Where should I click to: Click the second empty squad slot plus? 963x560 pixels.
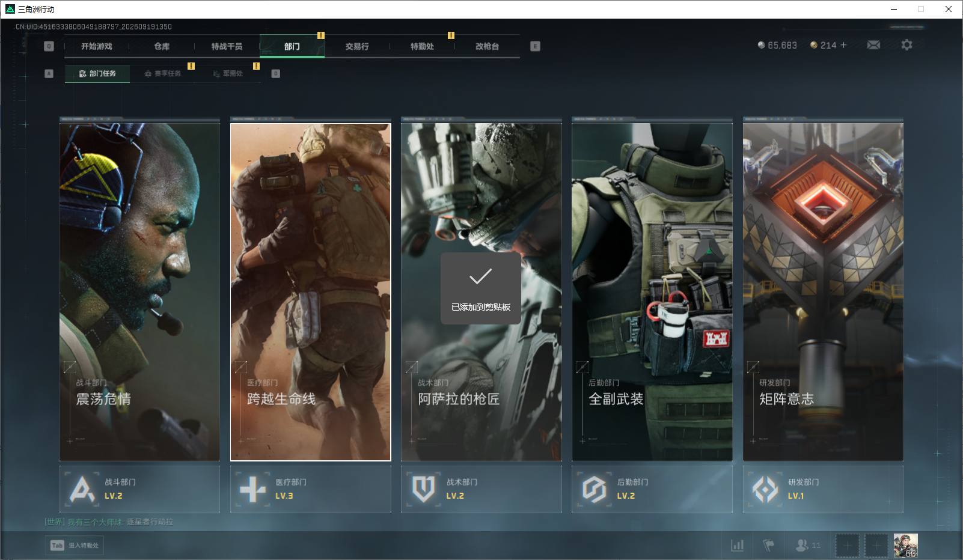(876, 546)
